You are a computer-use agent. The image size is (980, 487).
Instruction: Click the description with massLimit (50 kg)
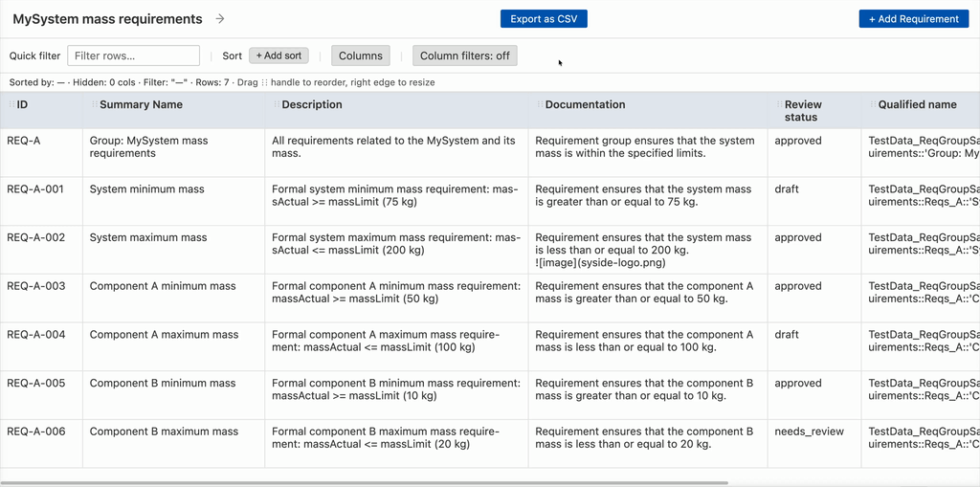coord(397,299)
